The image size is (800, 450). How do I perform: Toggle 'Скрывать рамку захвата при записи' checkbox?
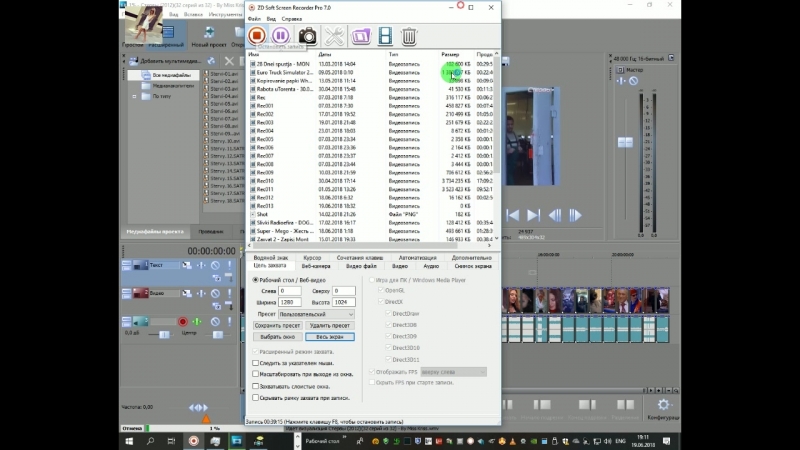tap(255, 397)
